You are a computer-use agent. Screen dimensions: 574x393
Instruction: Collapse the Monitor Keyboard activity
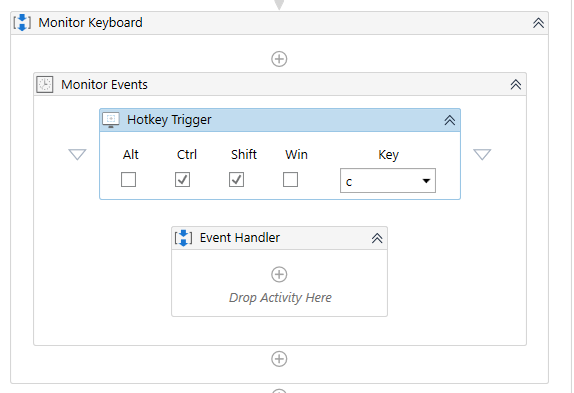[538, 23]
